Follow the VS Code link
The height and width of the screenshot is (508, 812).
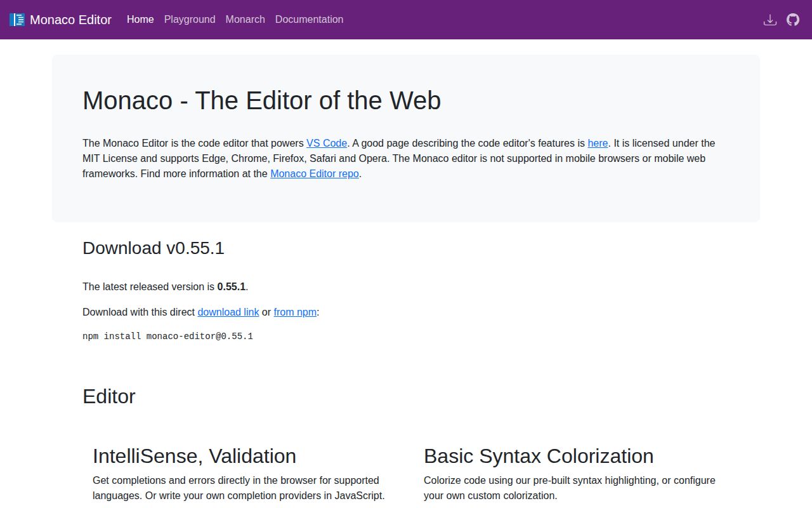(327, 144)
